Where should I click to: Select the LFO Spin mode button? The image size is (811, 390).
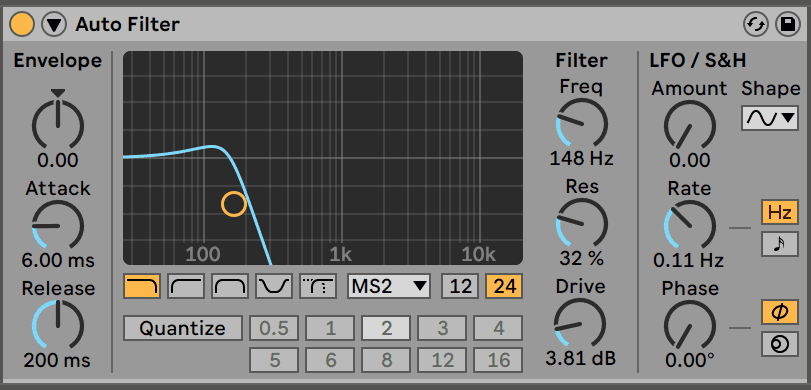point(779,344)
